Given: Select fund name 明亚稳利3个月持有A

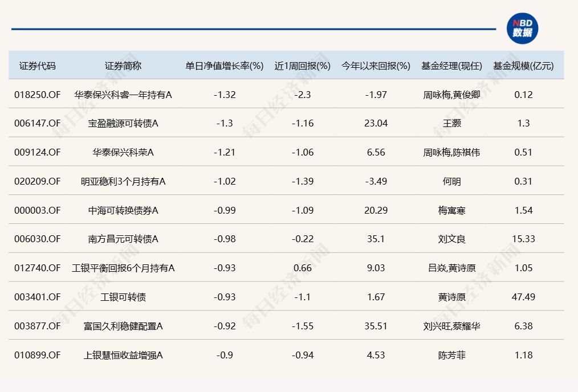Looking at the screenshot, I should tap(123, 181).
